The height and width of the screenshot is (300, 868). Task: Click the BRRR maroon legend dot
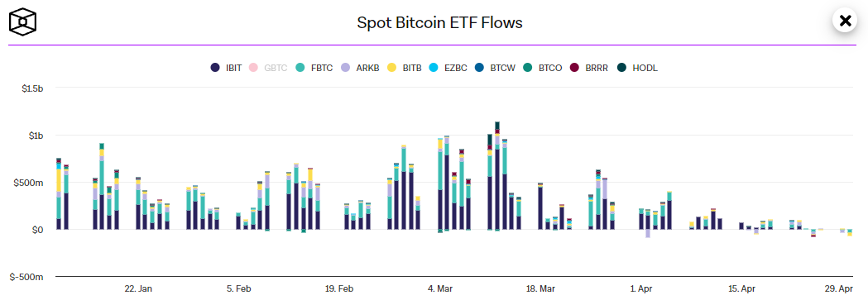574,68
